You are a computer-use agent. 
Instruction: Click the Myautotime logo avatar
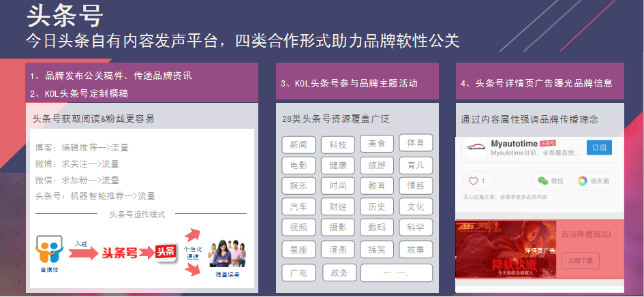tap(476, 147)
